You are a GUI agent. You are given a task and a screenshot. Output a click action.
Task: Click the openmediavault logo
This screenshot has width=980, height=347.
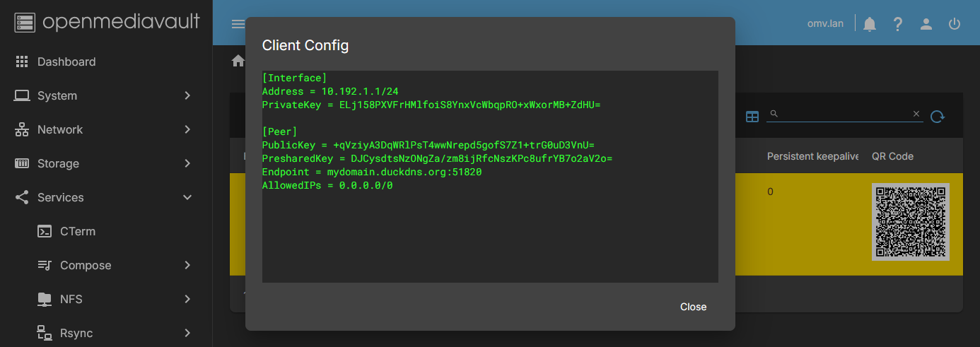(x=106, y=22)
